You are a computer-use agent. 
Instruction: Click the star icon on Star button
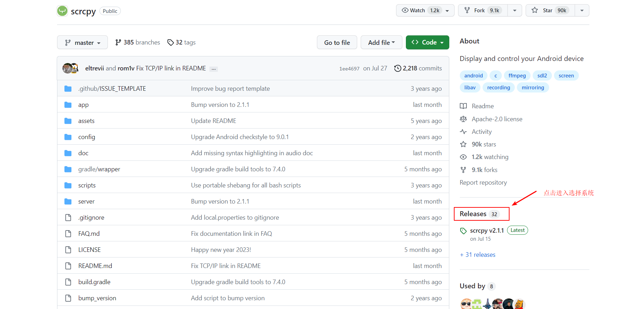point(535,10)
